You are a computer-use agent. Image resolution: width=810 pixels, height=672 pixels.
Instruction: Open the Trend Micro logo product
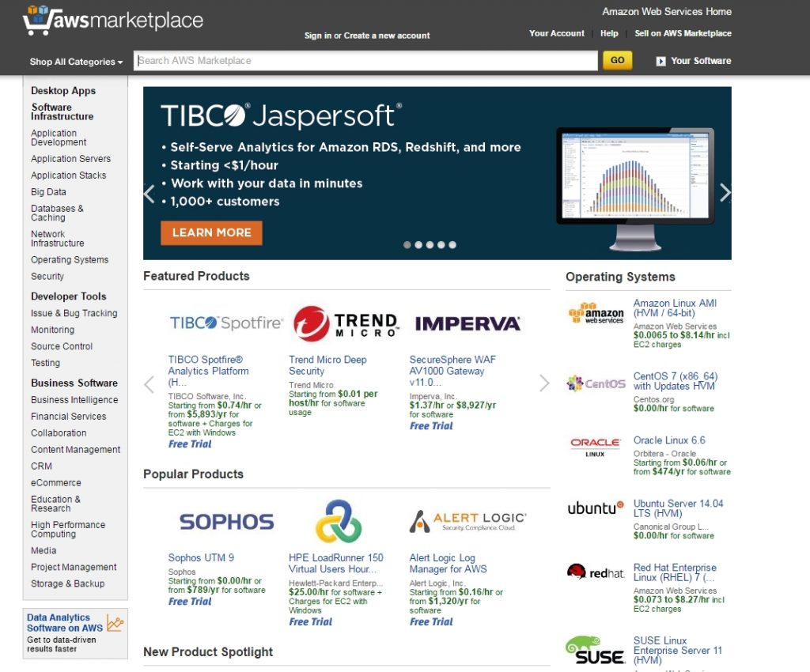(x=345, y=323)
